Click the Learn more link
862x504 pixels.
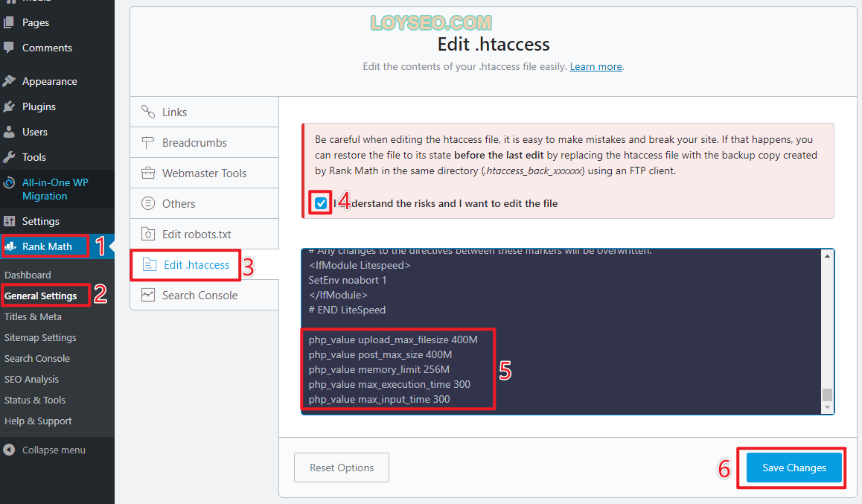596,66
